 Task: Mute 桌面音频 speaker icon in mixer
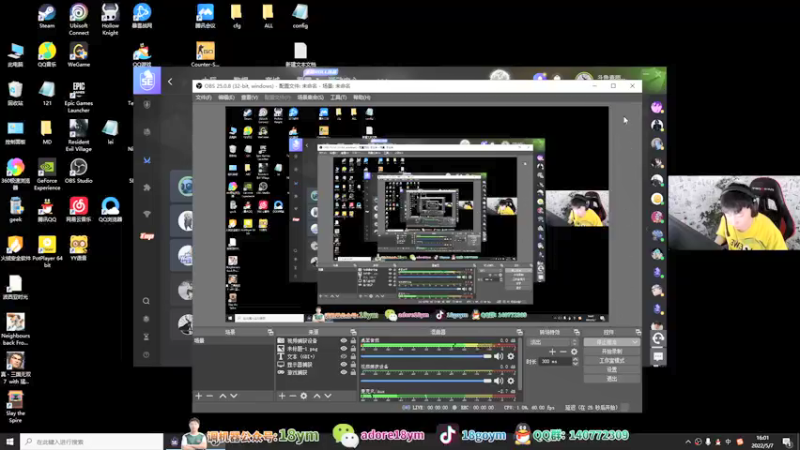[498, 356]
